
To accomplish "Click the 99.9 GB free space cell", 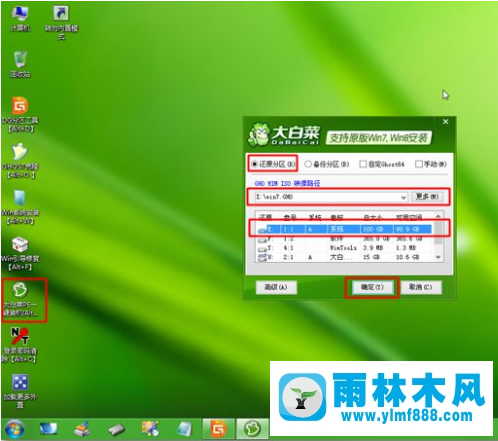I will click(407, 229).
